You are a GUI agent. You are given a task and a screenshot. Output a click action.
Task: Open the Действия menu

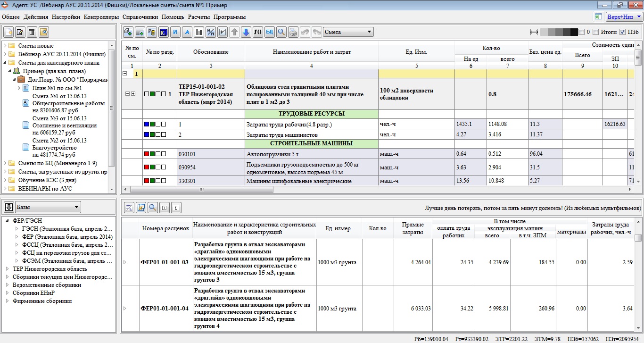pyautogui.click(x=36, y=17)
